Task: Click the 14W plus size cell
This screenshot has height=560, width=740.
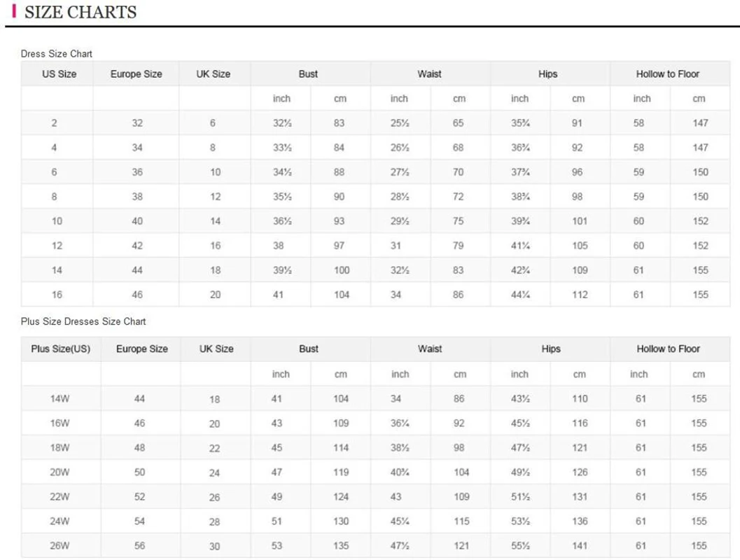Action: click(60, 399)
